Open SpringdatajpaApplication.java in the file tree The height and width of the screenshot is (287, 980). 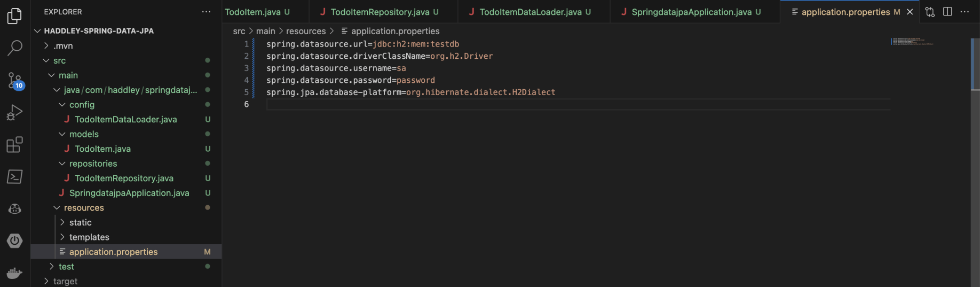[126, 193]
